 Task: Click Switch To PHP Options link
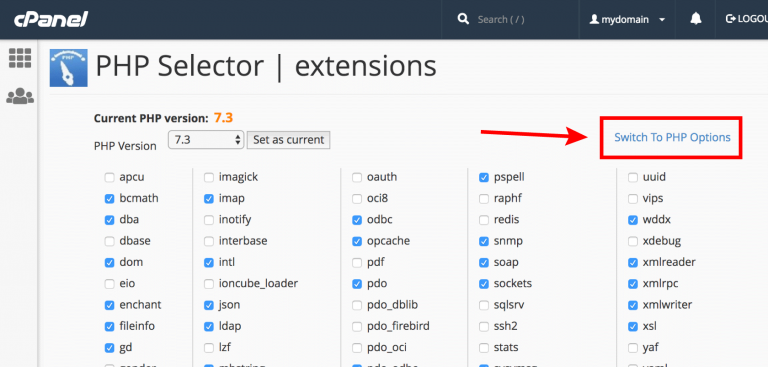[672, 137]
